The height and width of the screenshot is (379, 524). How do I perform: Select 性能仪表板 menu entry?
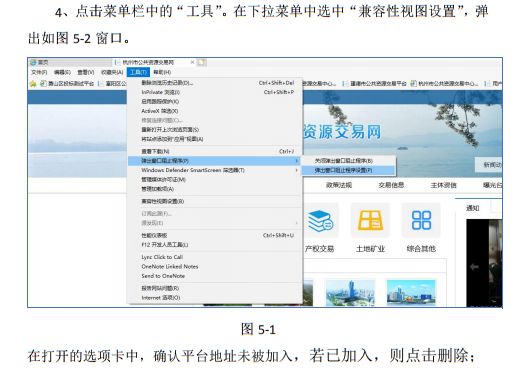click(x=215, y=235)
